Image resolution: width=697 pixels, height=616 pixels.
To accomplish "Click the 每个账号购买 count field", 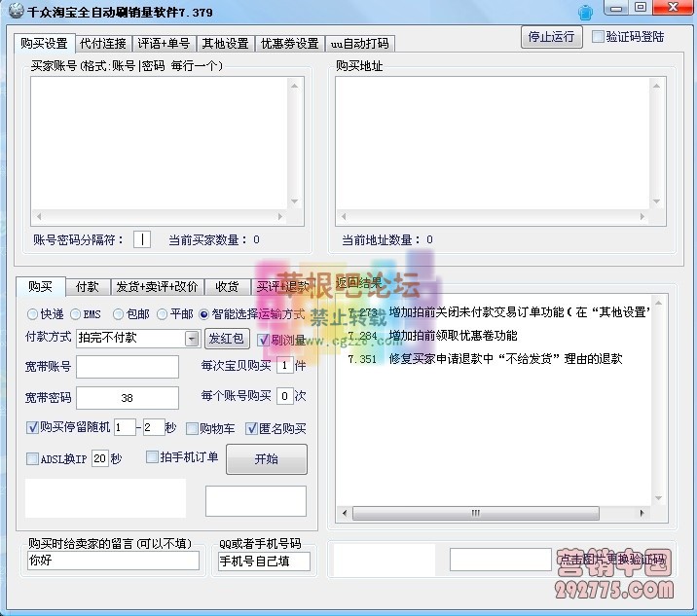I will click(x=284, y=396).
